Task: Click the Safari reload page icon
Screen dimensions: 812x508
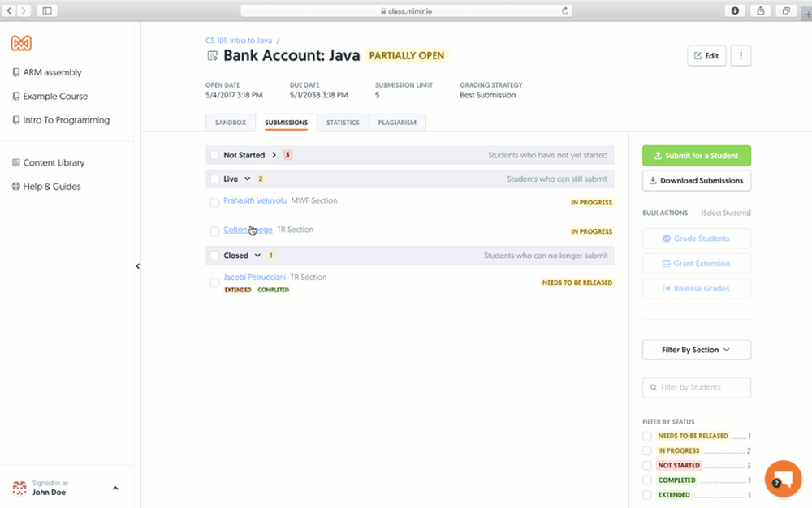Action: [x=565, y=11]
